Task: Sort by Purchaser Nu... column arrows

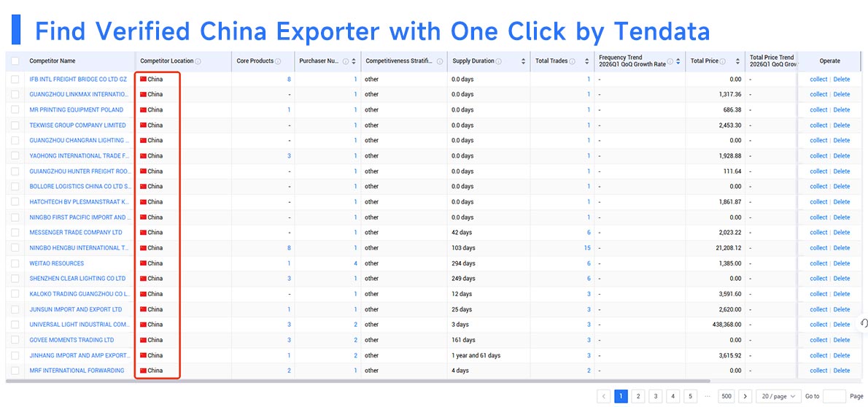Action: [x=354, y=61]
